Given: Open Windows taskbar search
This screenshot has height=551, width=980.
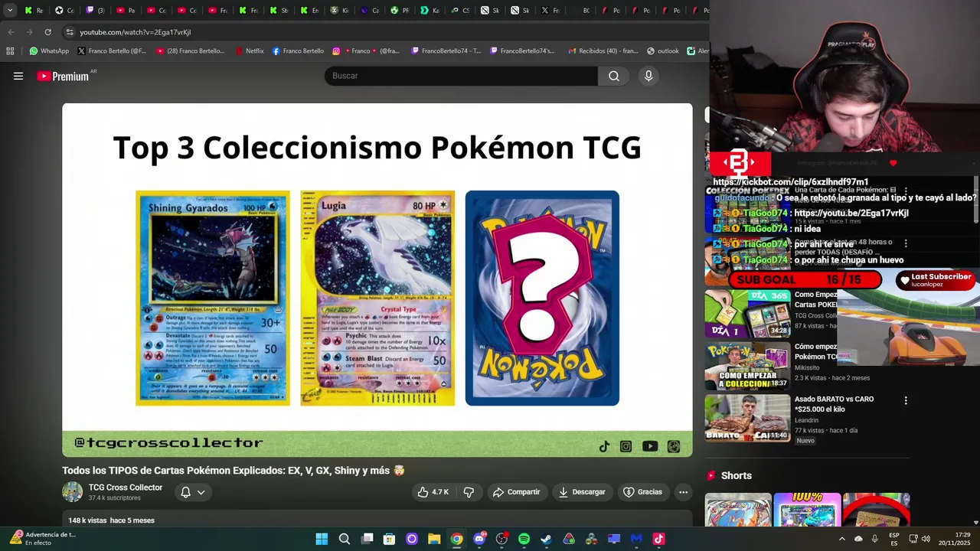Looking at the screenshot, I should pos(345,539).
